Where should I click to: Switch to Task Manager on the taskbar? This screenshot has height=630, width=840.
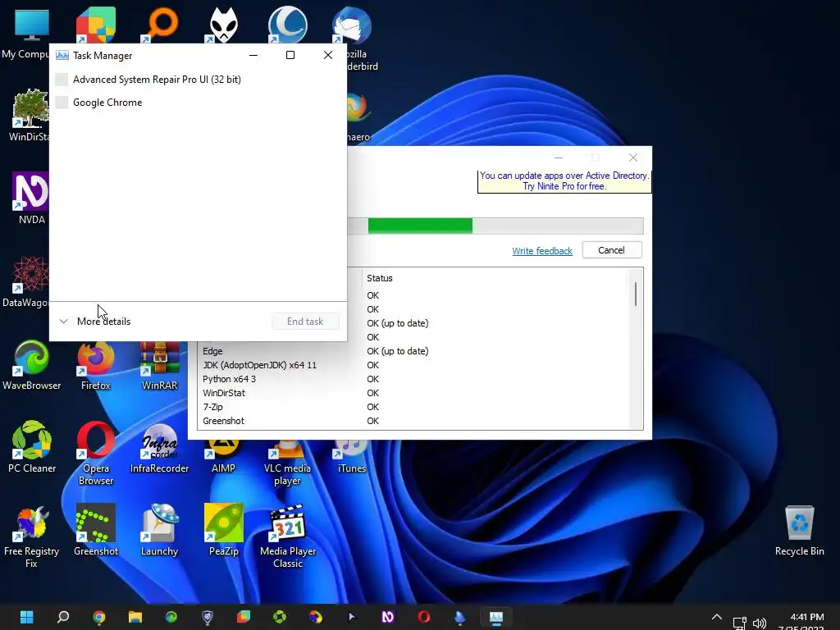(x=496, y=617)
